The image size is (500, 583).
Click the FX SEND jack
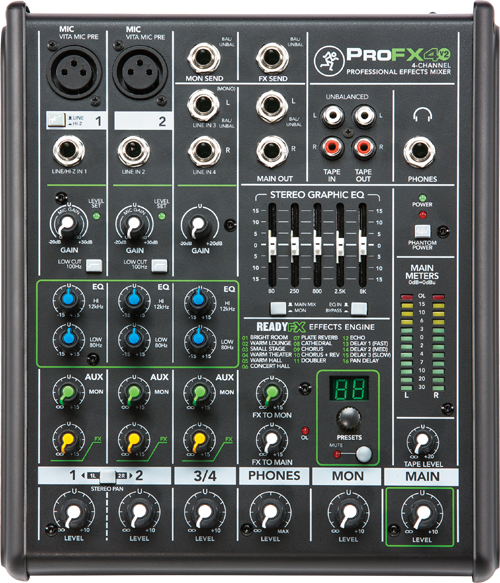[x=272, y=58]
